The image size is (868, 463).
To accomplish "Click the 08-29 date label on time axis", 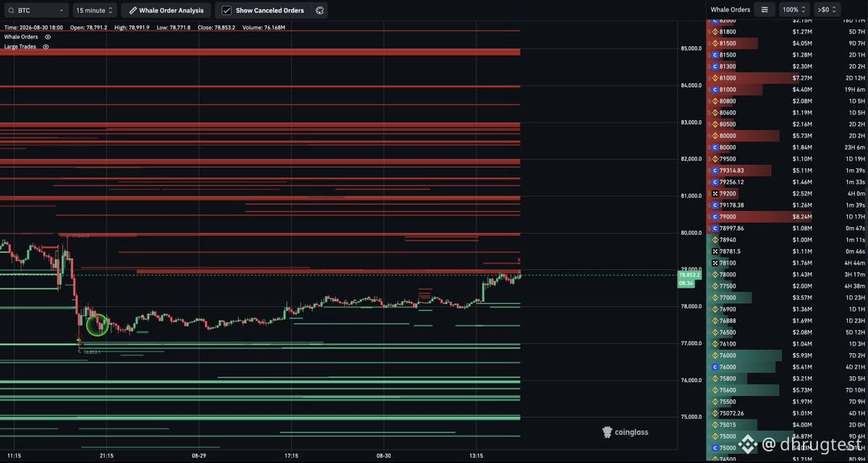I will [199, 456].
